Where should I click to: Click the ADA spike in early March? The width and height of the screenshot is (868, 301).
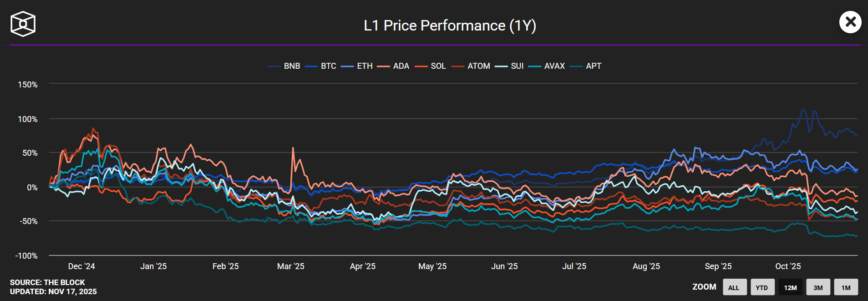tap(293, 148)
